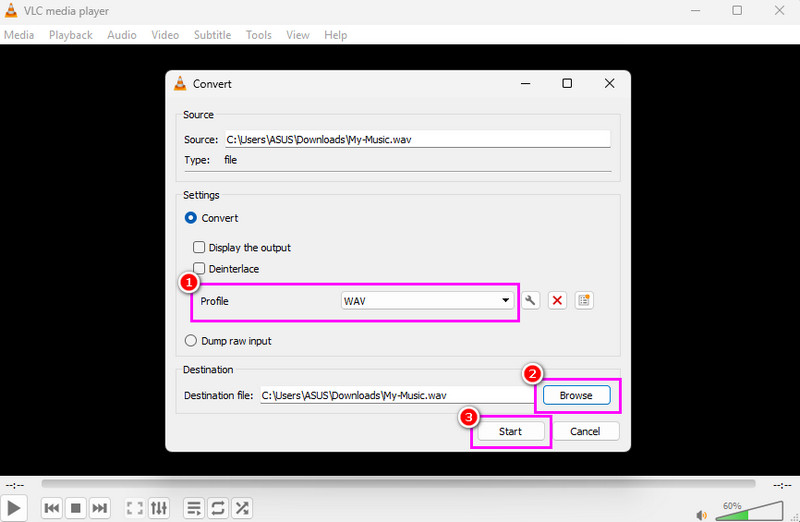Open the Playback menu
800x522 pixels.
tap(70, 35)
